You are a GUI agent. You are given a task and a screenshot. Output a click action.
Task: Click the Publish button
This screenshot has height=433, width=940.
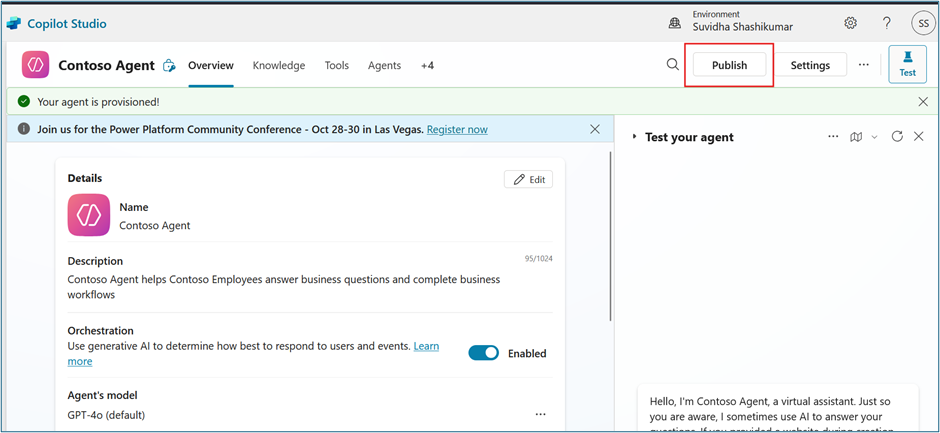point(730,65)
